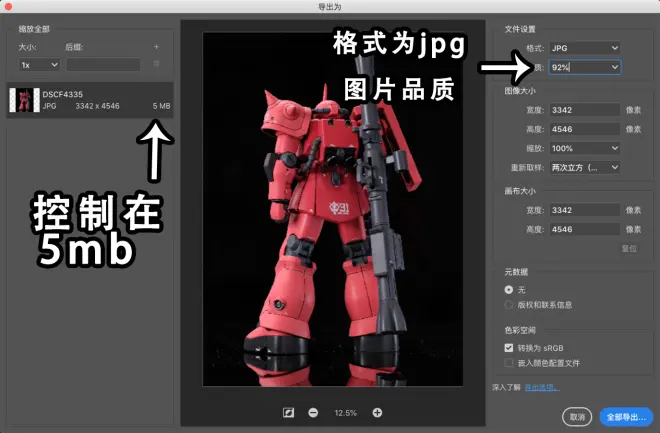Click the red close window button
The height and width of the screenshot is (433, 660).
coord(7,6)
